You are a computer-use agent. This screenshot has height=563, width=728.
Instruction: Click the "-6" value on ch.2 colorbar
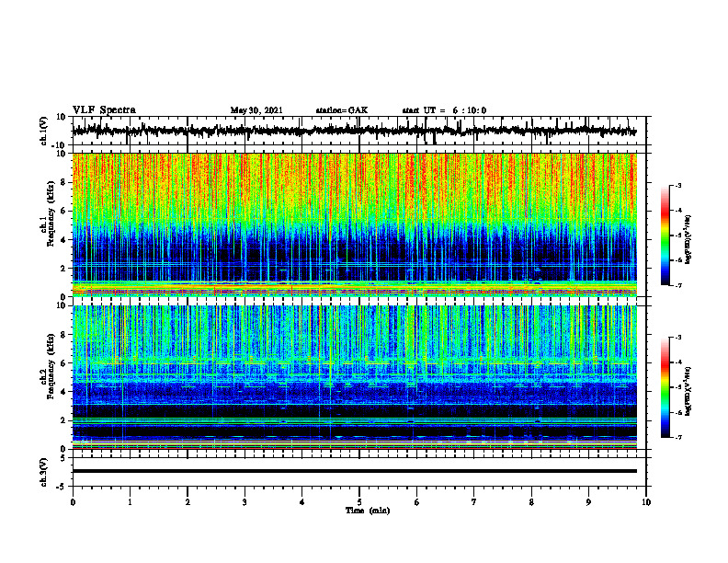pos(677,412)
